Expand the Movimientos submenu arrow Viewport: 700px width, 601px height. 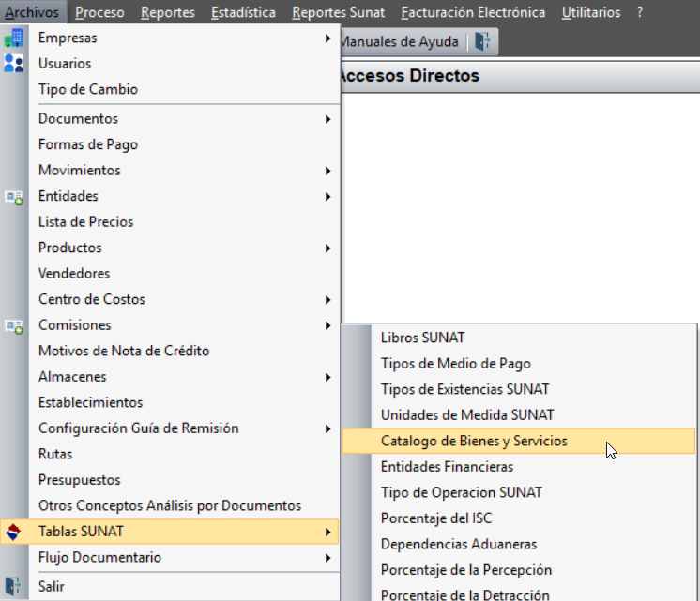[327, 171]
